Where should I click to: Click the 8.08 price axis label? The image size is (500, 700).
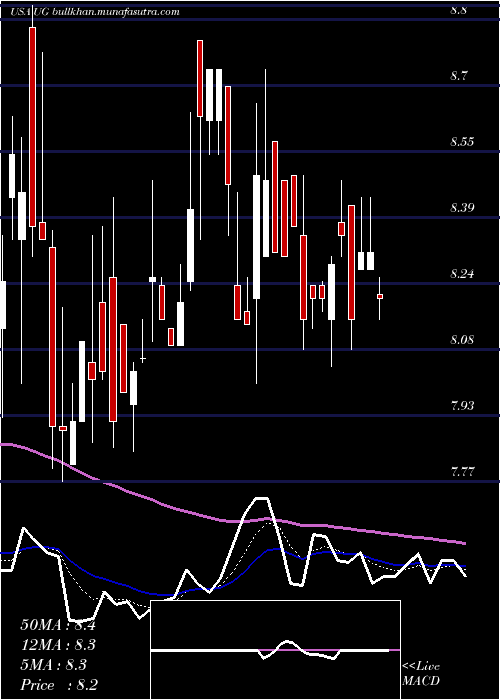(x=462, y=340)
